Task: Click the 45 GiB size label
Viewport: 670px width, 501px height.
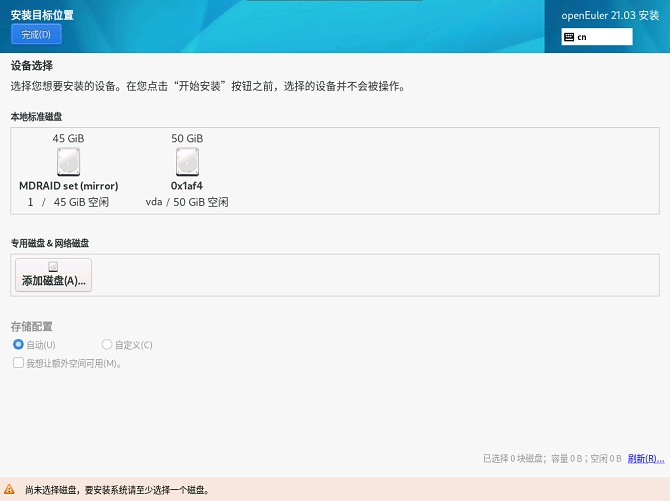Action: [x=68, y=138]
